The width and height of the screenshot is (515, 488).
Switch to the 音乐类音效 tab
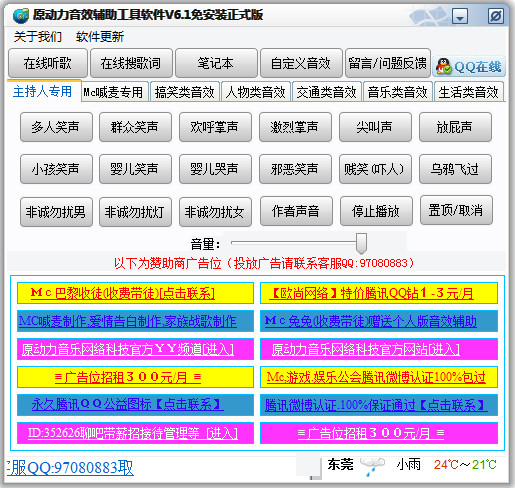click(398, 92)
